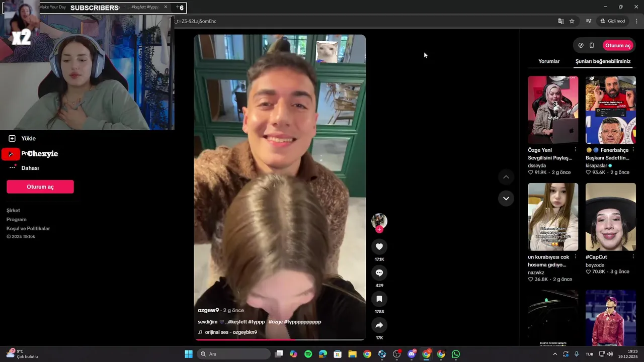Image resolution: width=644 pixels, height=362 pixels.
Task: Open the Fenerbahçe Başkanı video thumbnail
Action: click(611, 110)
